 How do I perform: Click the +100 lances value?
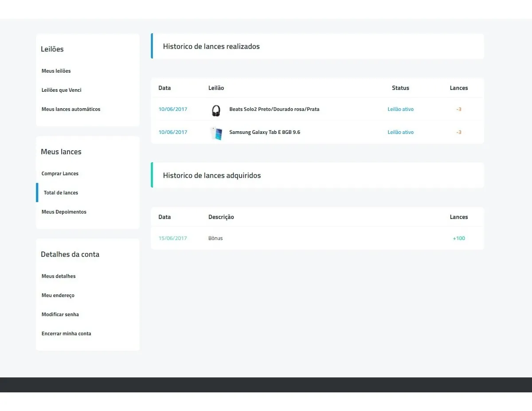(459, 238)
